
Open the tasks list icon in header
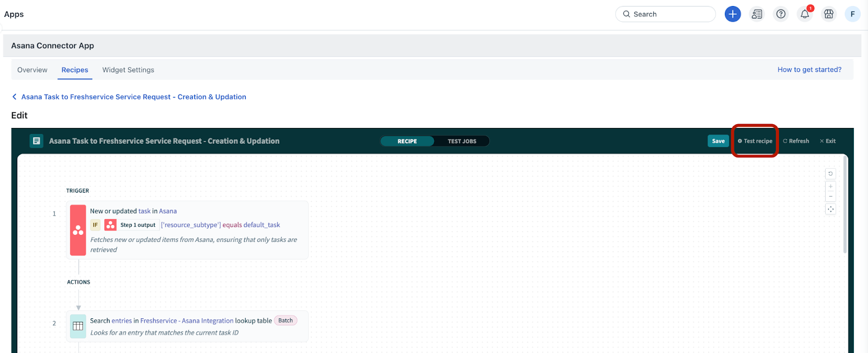click(x=757, y=14)
